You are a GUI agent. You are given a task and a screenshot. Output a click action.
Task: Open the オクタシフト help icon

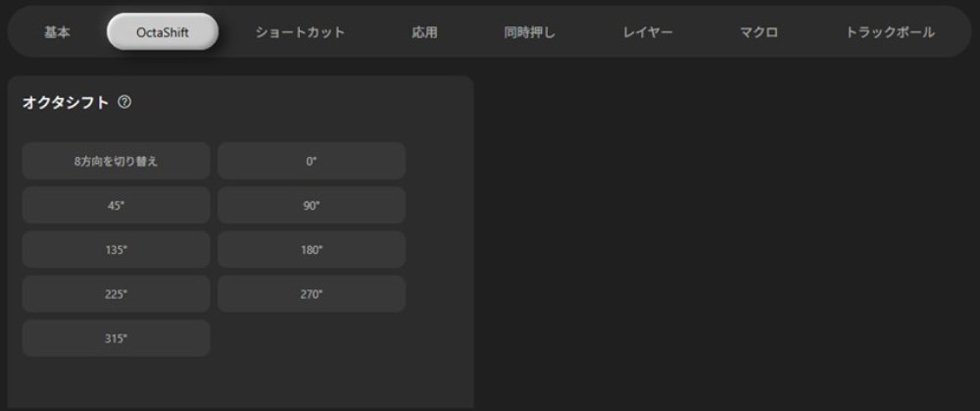124,102
